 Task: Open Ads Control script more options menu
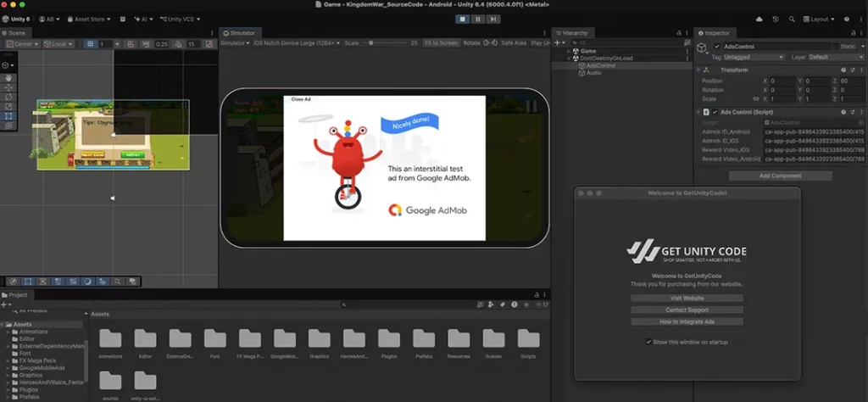point(861,112)
